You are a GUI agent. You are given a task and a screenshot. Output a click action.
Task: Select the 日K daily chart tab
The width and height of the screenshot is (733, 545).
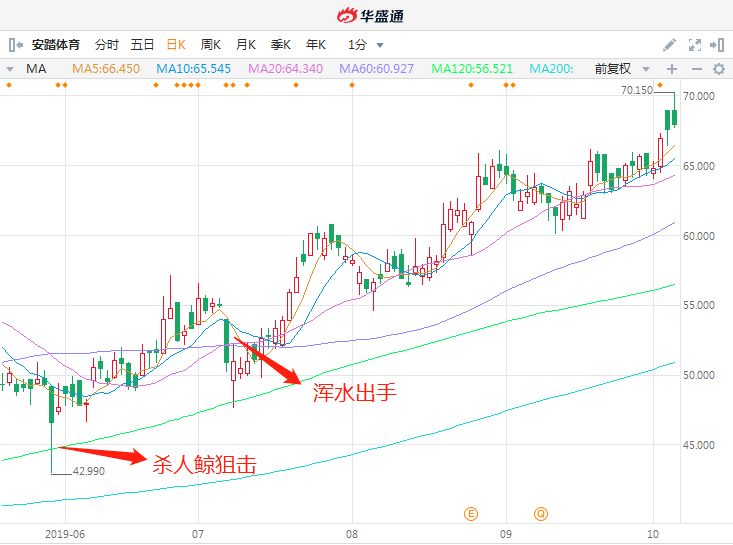tap(176, 45)
